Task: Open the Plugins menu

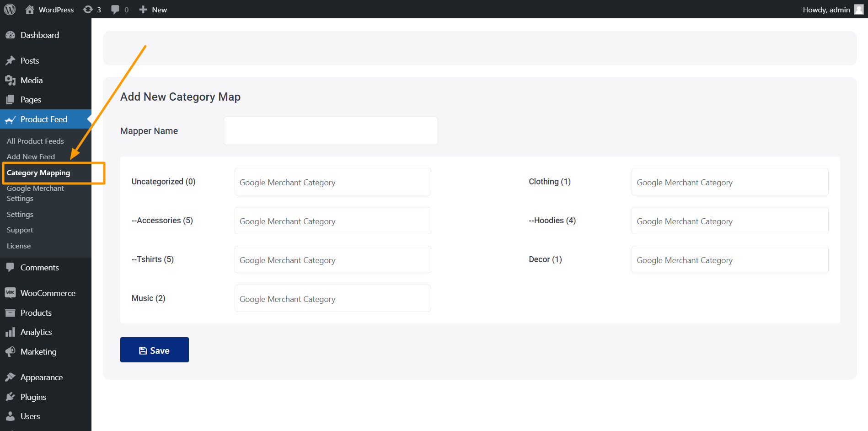Action: pyautogui.click(x=46, y=397)
